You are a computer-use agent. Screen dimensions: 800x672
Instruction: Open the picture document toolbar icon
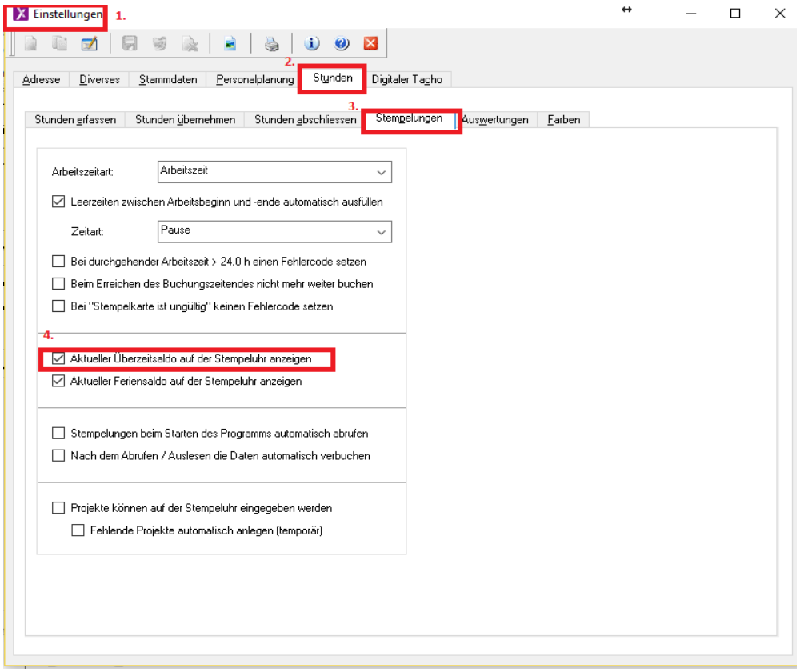tap(230, 44)
